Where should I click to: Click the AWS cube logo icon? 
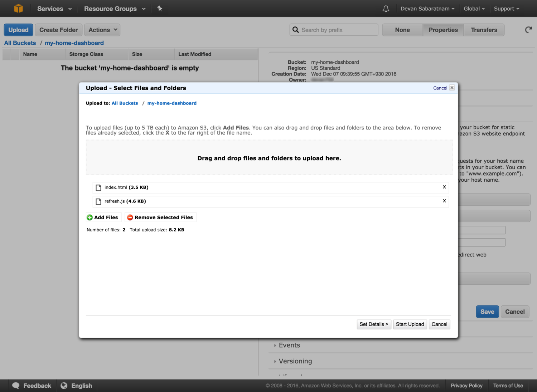point(19,9)
